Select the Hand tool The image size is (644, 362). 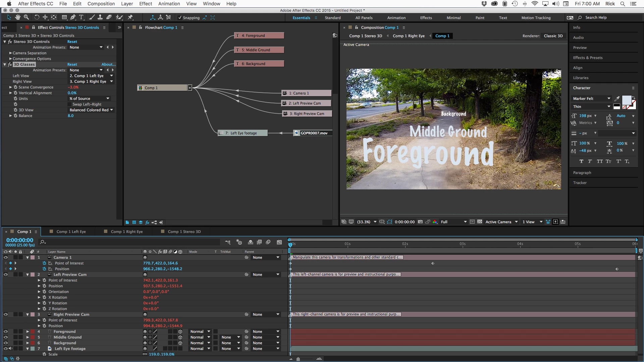click(x=17, y=17)
